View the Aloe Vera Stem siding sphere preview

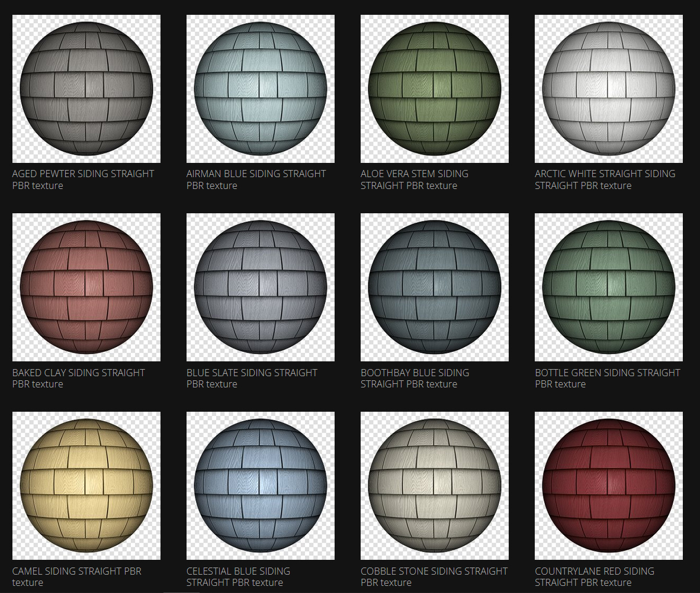434,89
